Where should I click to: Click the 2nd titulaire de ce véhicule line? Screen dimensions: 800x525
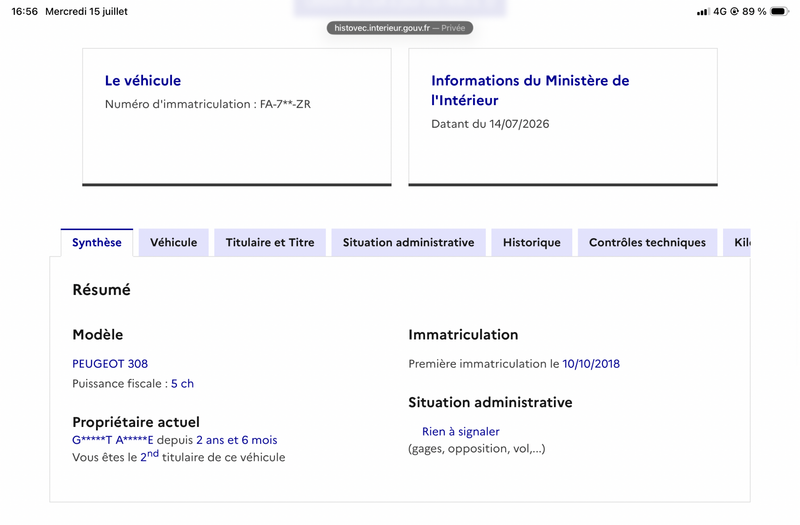coord(179,457)
